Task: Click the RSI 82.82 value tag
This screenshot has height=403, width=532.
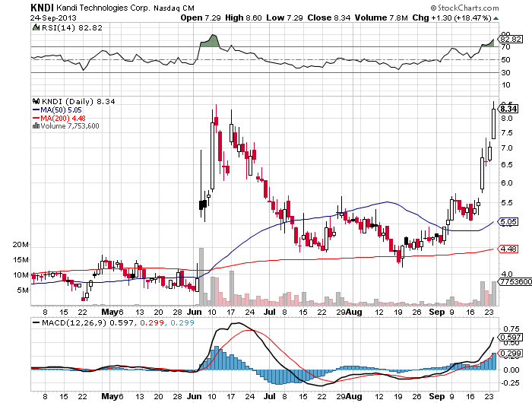Action: click(511, 39)
